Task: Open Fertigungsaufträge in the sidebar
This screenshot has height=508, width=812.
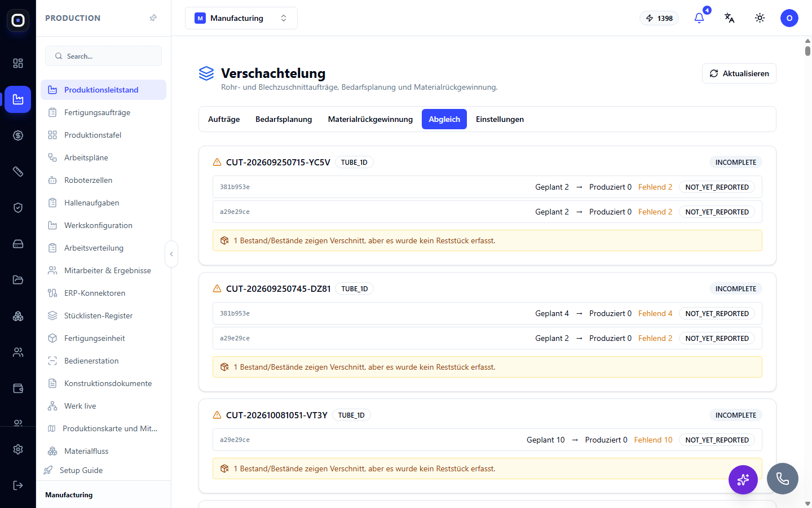Action: [103, 112]
